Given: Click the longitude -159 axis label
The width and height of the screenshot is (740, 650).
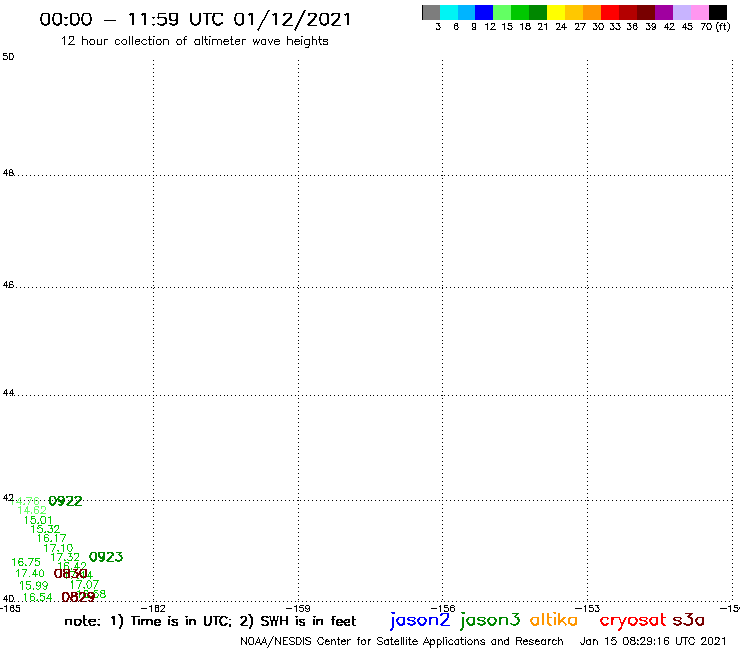Looking at the screenshot, I should click(x=298, y=608).
